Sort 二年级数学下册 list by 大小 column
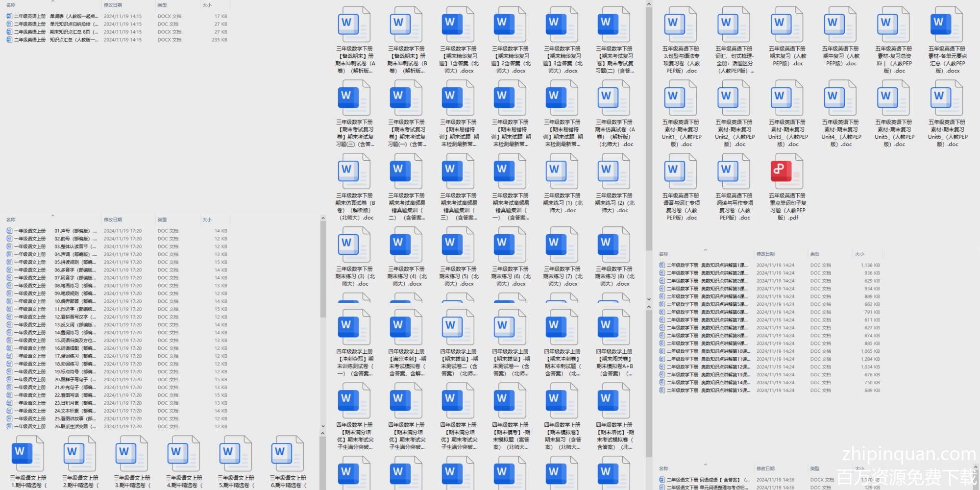The image size is (980, 490). pos(859,254)
